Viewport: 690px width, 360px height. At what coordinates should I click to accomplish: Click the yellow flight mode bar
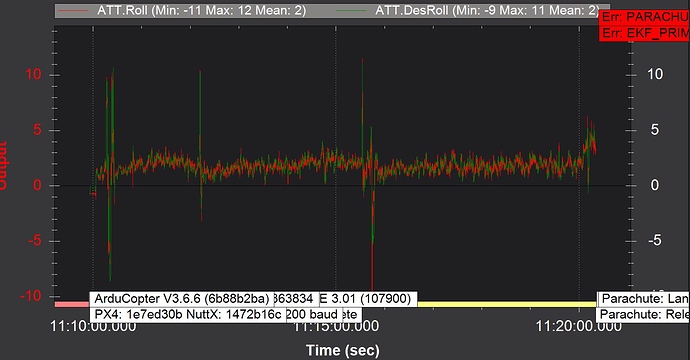(506, 304)
